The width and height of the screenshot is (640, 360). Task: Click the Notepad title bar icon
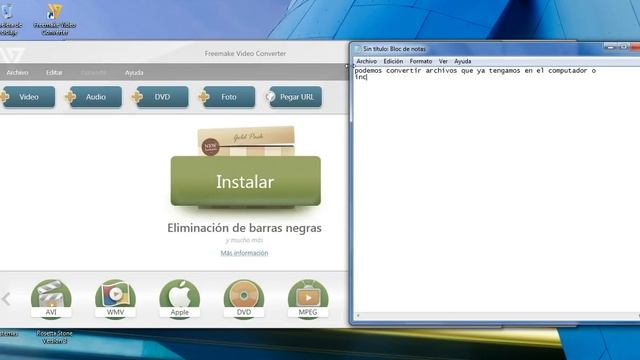pyautogui.click(x=358, y=49)
